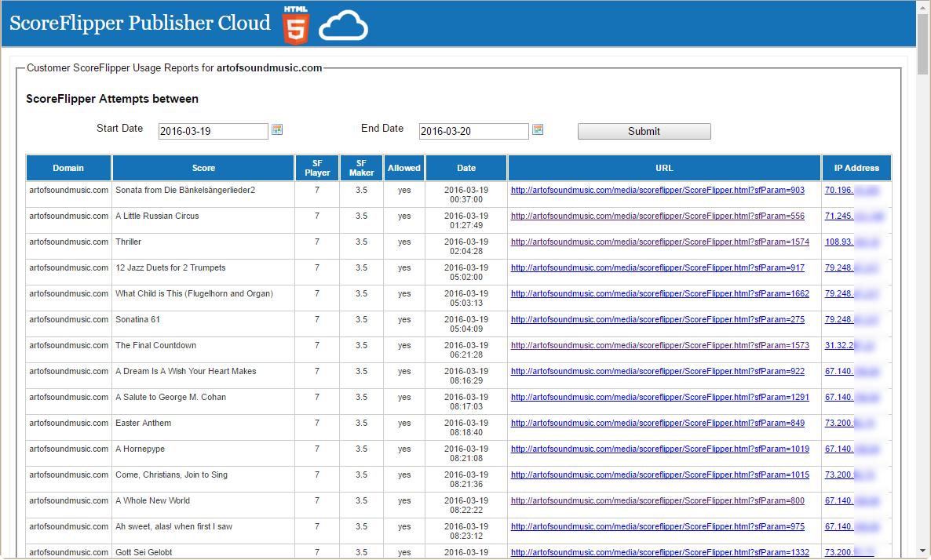Image resolution: width=931 pixels, height=560 pixels.
Task: Open the ScoreFlipper link with sfParam=556
Action: (657, 216)
